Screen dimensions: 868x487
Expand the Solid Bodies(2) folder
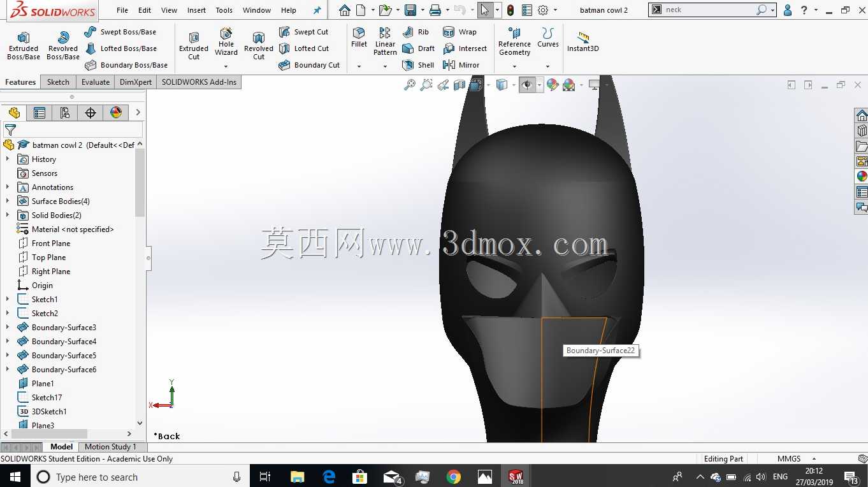tap(8, 215)
